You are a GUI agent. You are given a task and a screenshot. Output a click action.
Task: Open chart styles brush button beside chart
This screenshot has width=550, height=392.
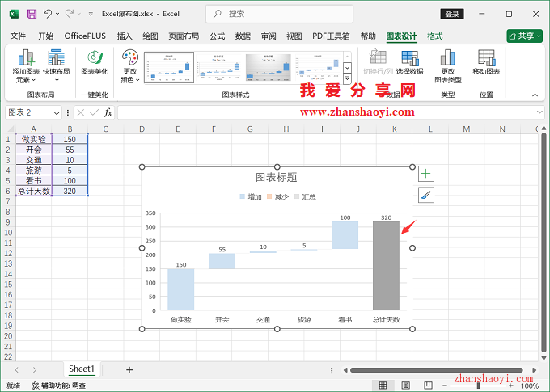pyautogui.click(x=426, y=195)
